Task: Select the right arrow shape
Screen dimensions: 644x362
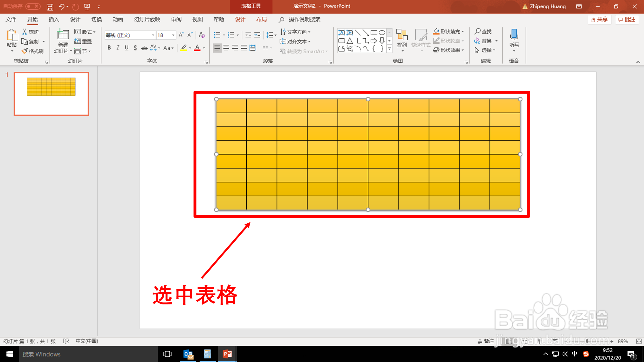Action: [x=374, y=41]
